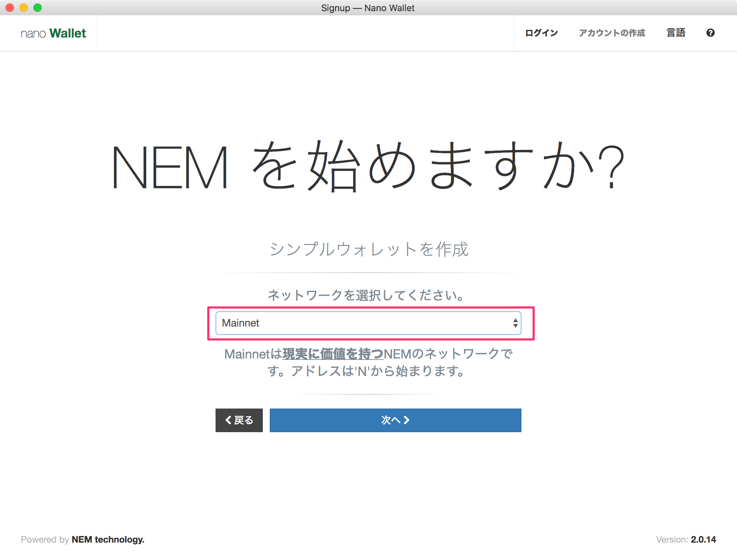This screenshot has width=737, height=560.
Task: Click the ネットワークを選択してください label
Action: coord(366,295)
